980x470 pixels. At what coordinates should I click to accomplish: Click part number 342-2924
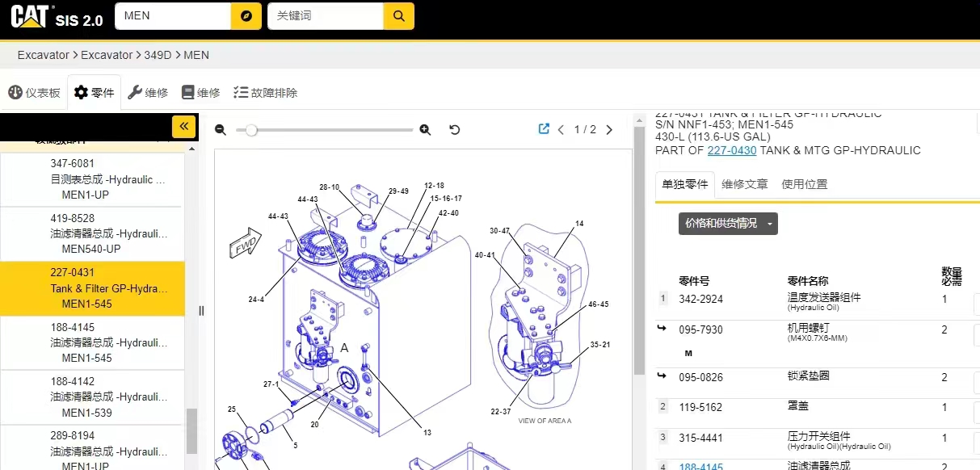(x=700, y=299)
